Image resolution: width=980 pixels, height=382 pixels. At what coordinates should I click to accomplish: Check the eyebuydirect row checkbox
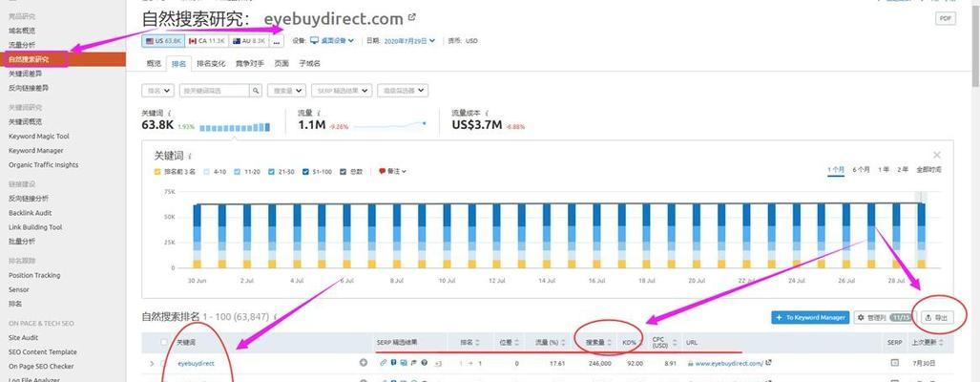pyautogui.click(x=164, y=363)
